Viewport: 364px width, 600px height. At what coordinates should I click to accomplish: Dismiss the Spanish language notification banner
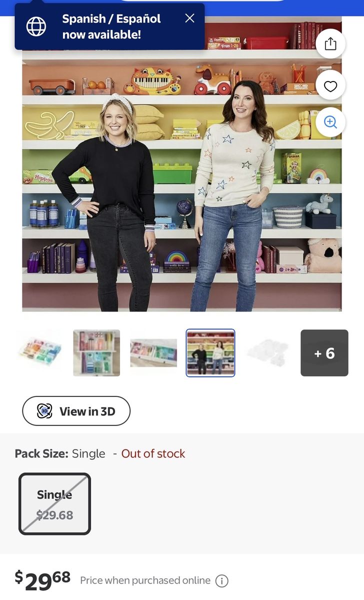click(189, 18)
